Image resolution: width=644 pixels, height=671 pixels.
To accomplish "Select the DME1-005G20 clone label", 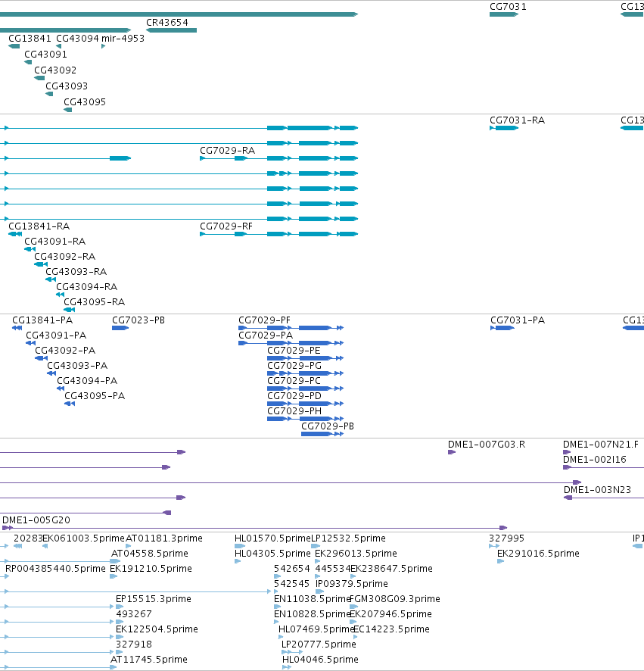I will point(36,520).
